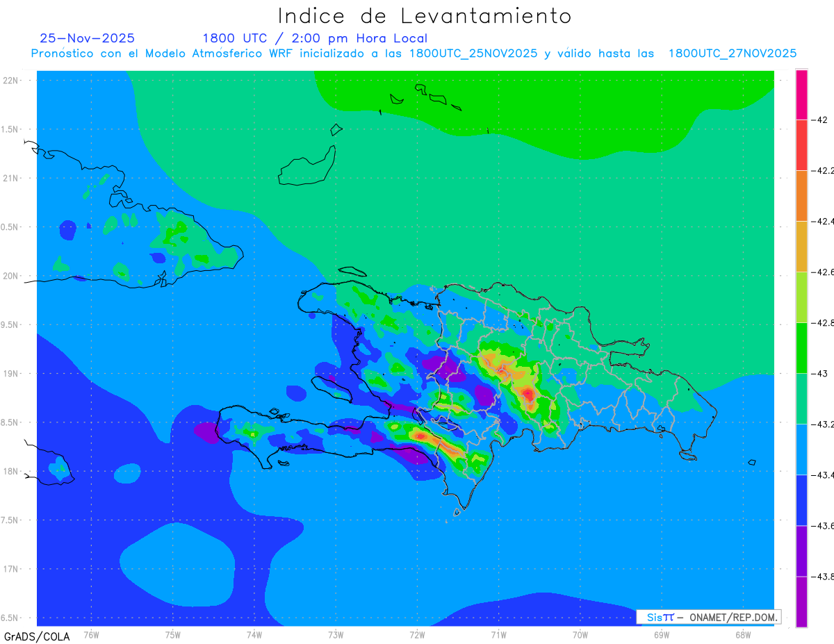834x644 pixels.
Task: Select the 25-Nov-2025 date text
Action: (x=88, y=38)
